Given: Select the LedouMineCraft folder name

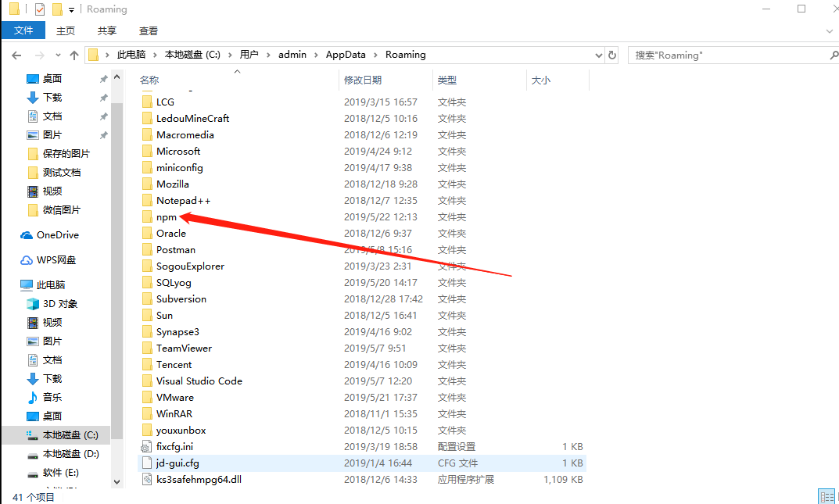Looking at the screenshot, I should tap(192, 118).
